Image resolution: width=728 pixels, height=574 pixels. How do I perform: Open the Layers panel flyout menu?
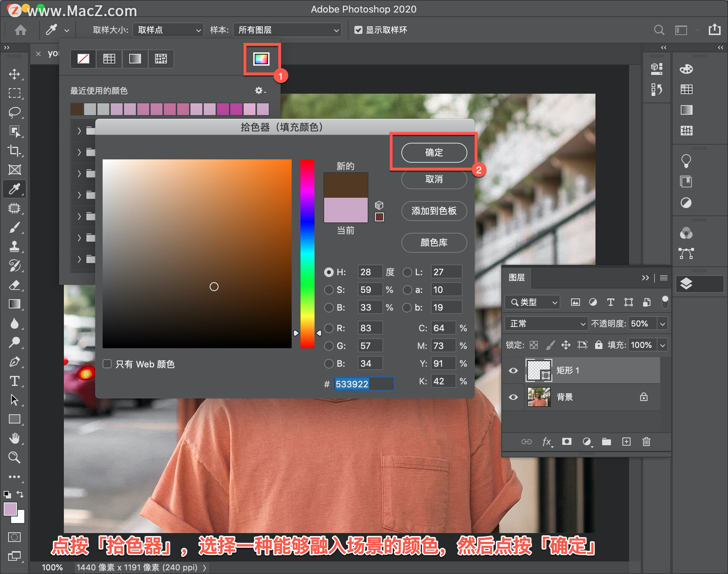point(664,278)
